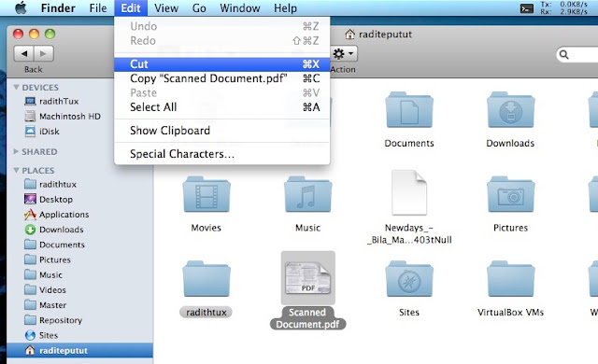Click the Back arrow button
This screenshot has width=598, height=364.
(24, 54)
